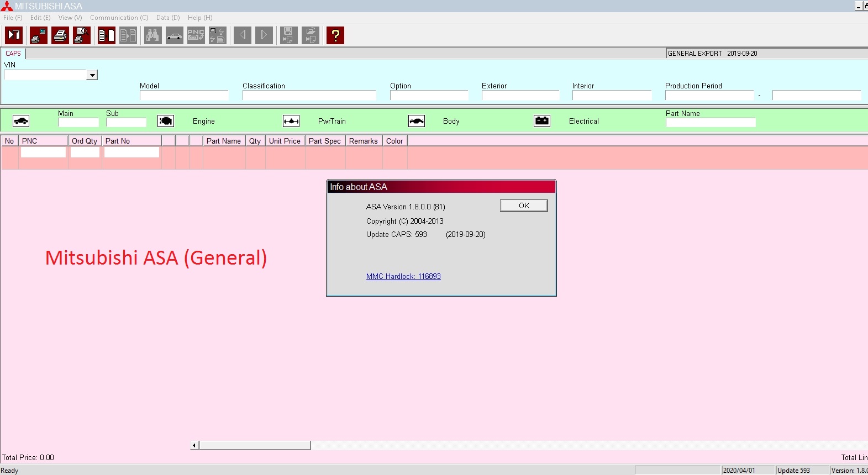Click the horizontal scrollbar left arrow

(x=194, y=445)
